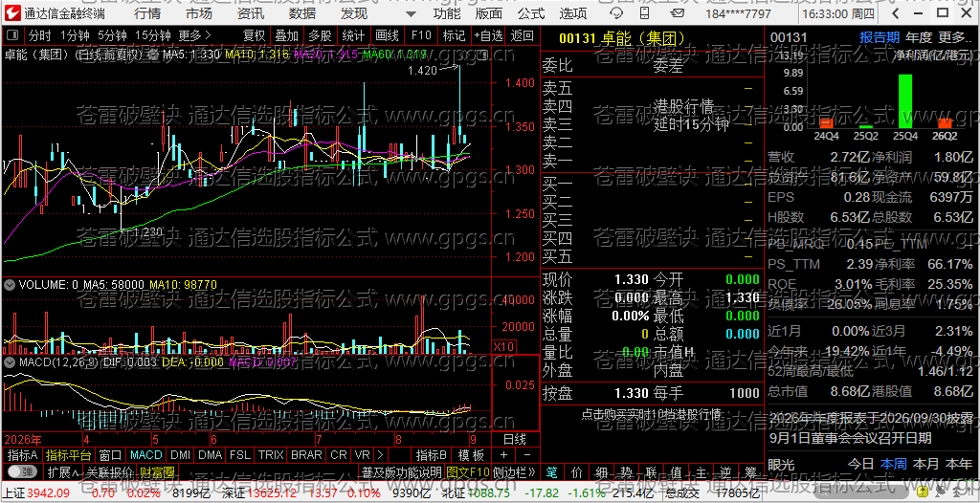Open the 发现 menu
980x503 pixels.
click(x=354, y=13)
